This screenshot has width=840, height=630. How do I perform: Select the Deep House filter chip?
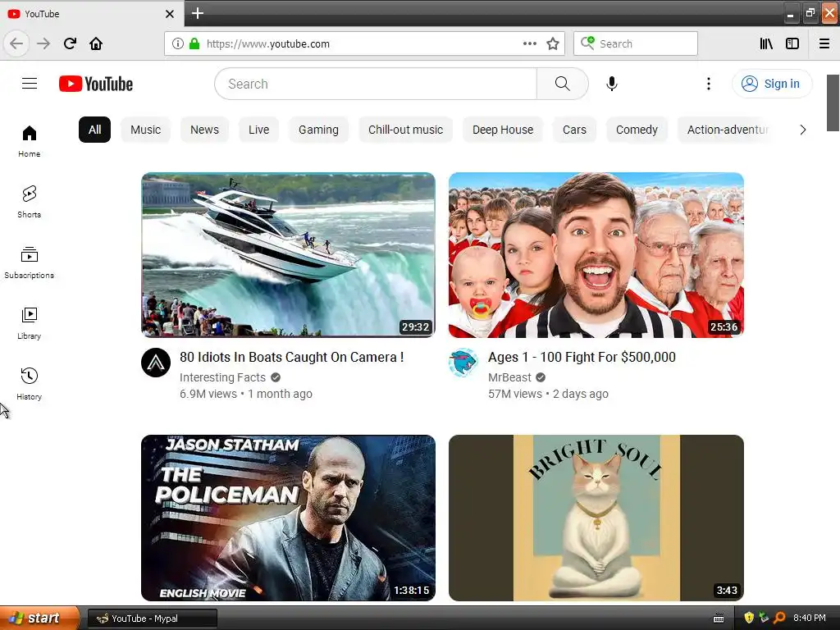pos(503,130)
